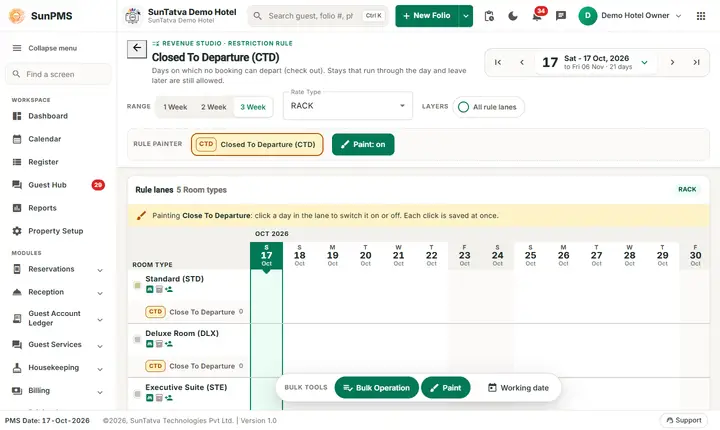The height and width of the screenshot is (430, 720).
Task: Open the Rate Type RACK dropdown
Action: click(348, 106)
